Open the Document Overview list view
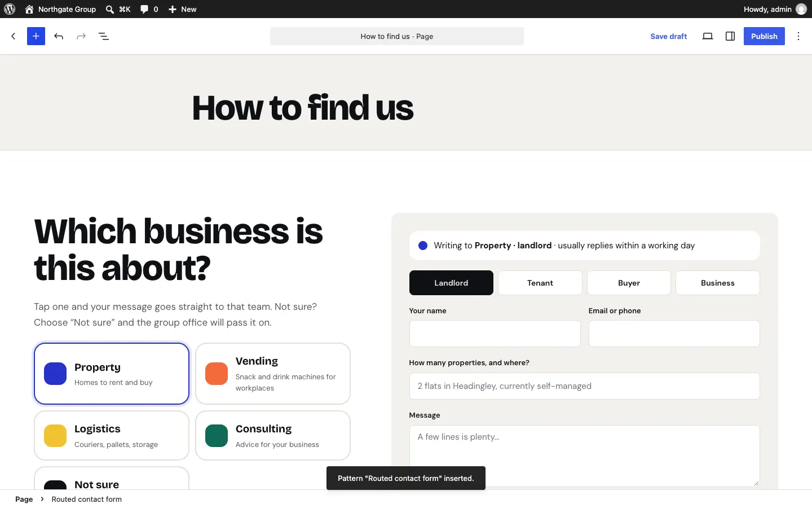 point(104,36)
